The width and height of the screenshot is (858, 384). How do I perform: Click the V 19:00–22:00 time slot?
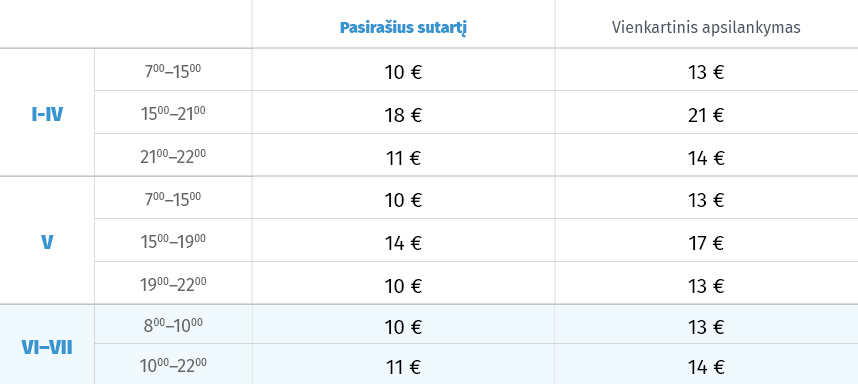tap(173, 284)
